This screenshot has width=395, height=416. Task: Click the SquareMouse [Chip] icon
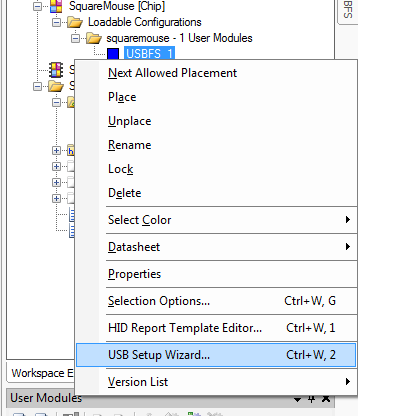56,6
